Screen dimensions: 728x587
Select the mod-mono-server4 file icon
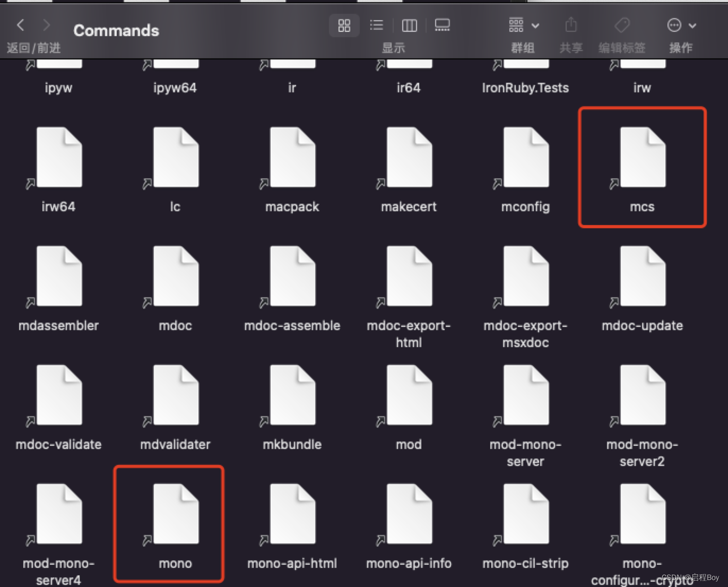point(59,514)
